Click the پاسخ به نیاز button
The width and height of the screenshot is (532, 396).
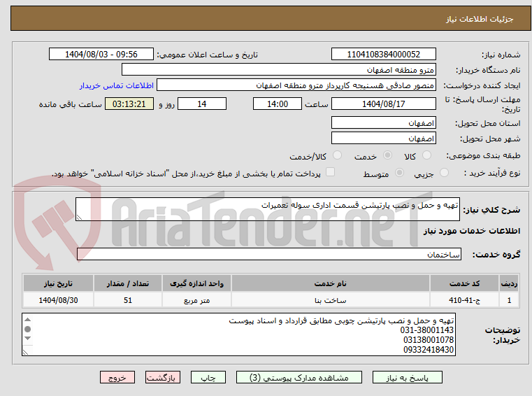click(x=407, y=377)
